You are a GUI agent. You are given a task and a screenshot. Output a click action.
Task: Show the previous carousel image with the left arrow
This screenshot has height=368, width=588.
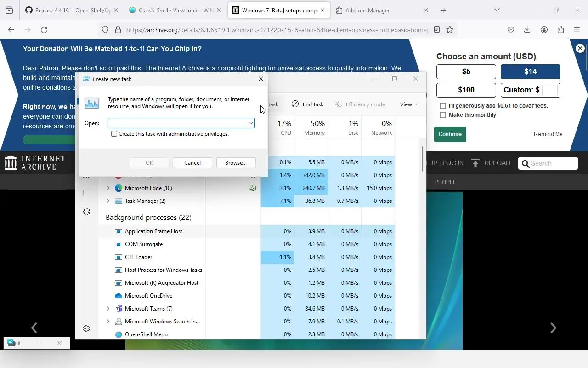click(x=34, y=328)
